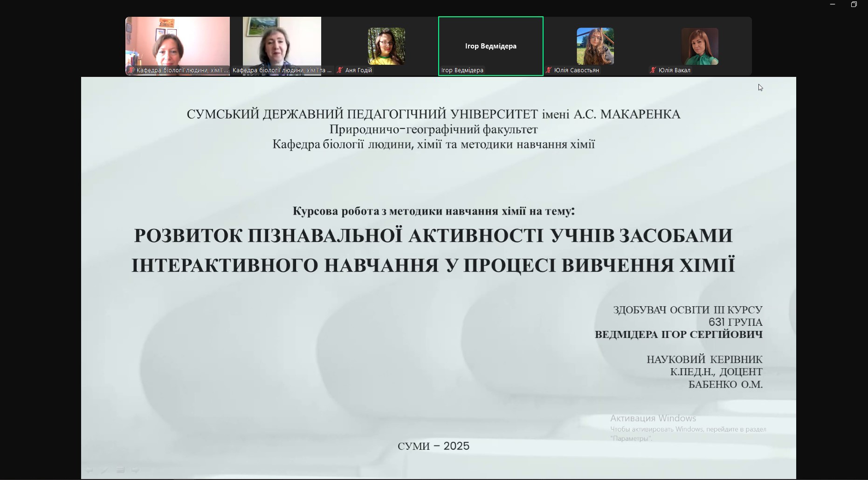Click Природничо-географічний факультет line
868x480 pixels.
coord(434,129)
